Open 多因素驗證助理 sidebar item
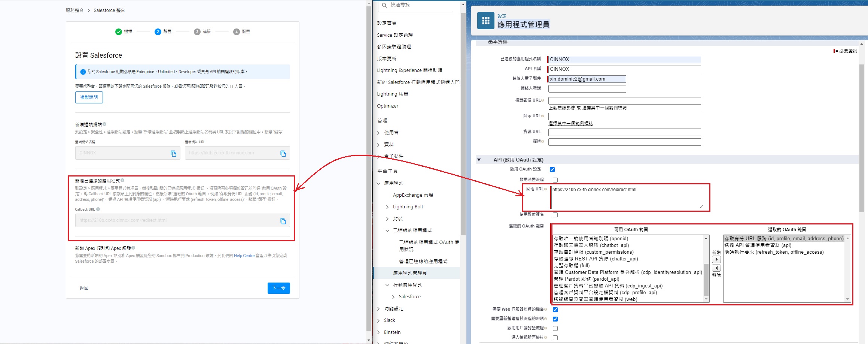 394,47
